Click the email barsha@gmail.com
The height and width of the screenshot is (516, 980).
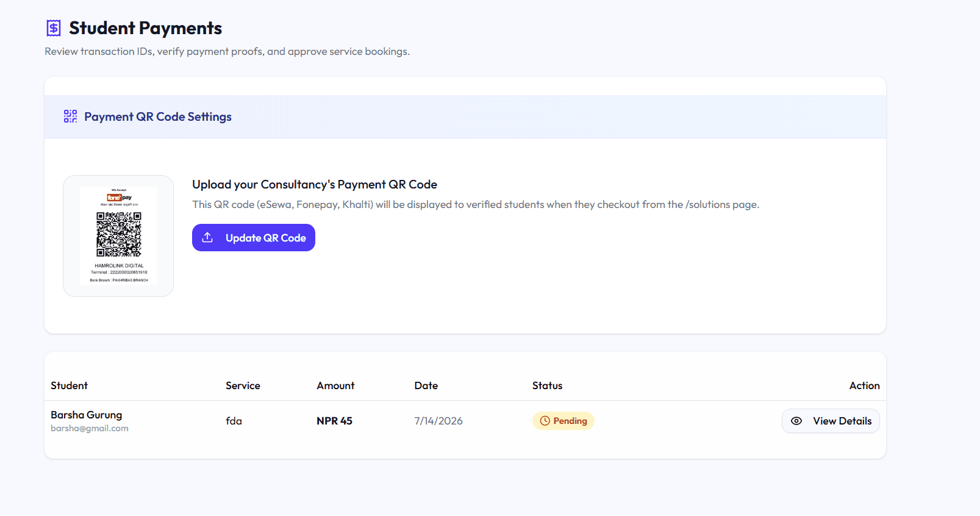pyautogui.click(x=90, y=428)
